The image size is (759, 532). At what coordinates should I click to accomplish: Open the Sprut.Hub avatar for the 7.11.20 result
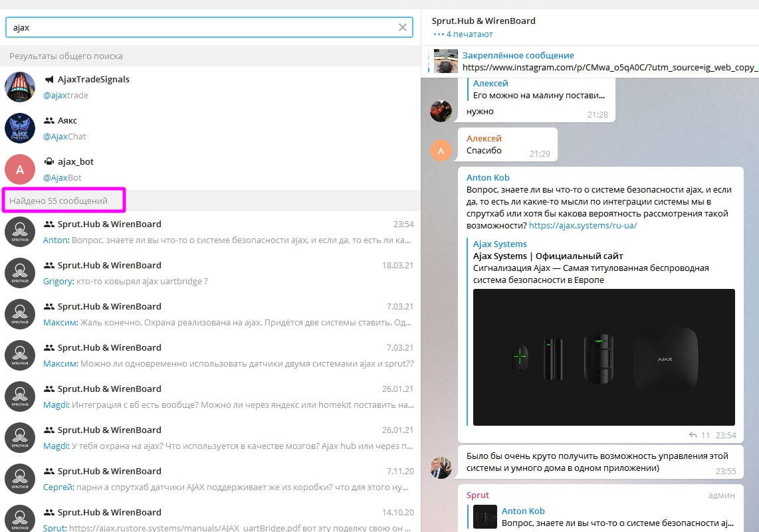pos(20,479)
